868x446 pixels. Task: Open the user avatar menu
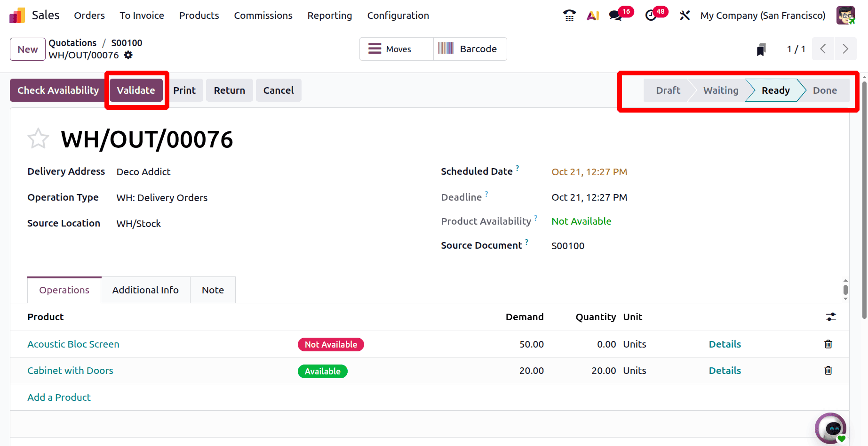coord(845,16)
